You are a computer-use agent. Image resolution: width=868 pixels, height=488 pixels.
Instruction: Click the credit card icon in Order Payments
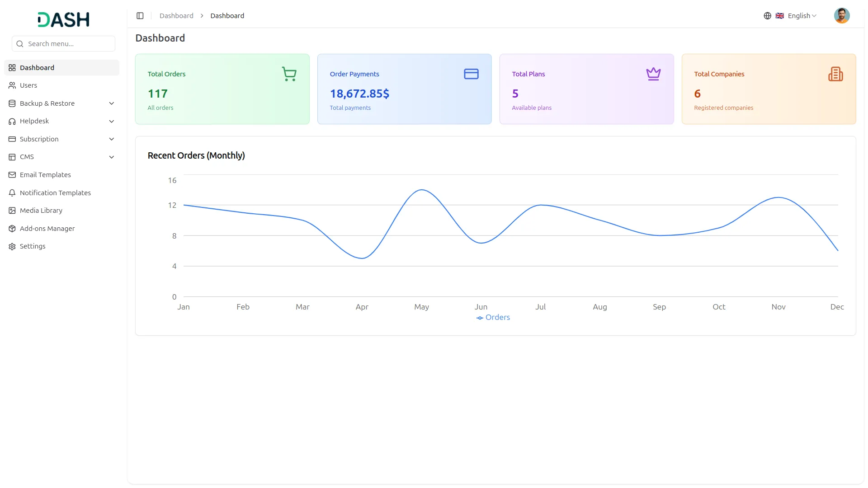471,74
